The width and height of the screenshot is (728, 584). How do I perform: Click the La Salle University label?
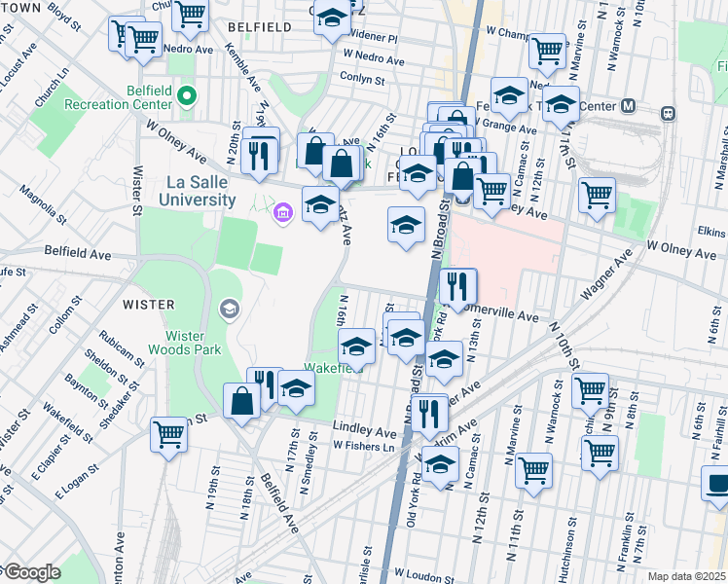[198, 191]
